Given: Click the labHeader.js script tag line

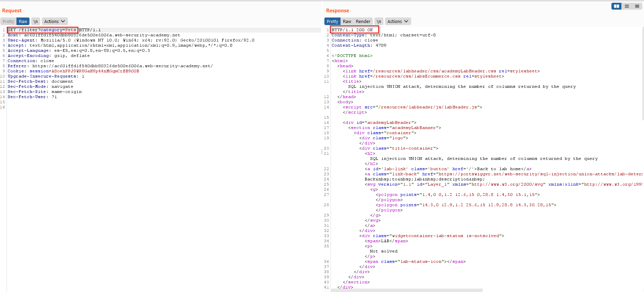Looking at the screenshot, I should click(x=413, y=107).
